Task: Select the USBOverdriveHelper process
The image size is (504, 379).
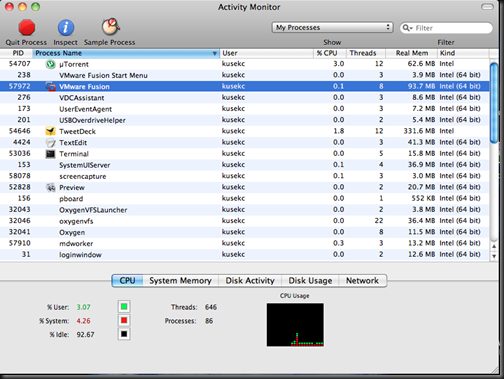Action: pyautogui.click(x=245, y=120)
